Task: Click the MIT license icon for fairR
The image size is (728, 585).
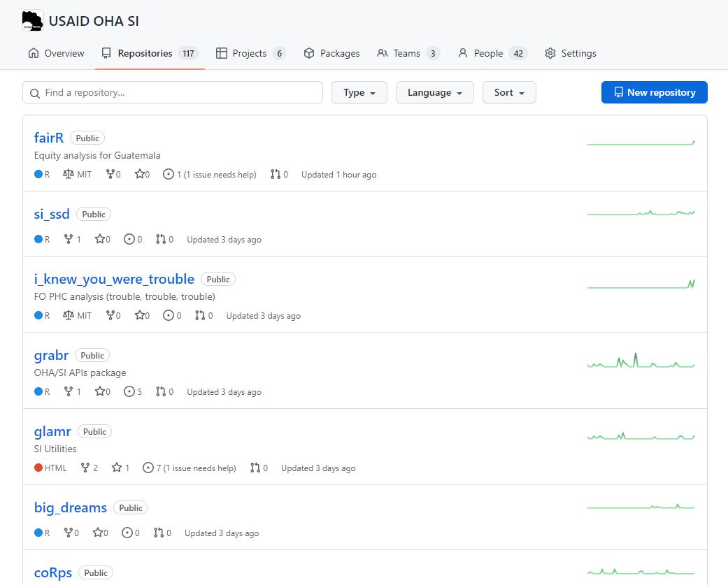Action: pos(69,174)
